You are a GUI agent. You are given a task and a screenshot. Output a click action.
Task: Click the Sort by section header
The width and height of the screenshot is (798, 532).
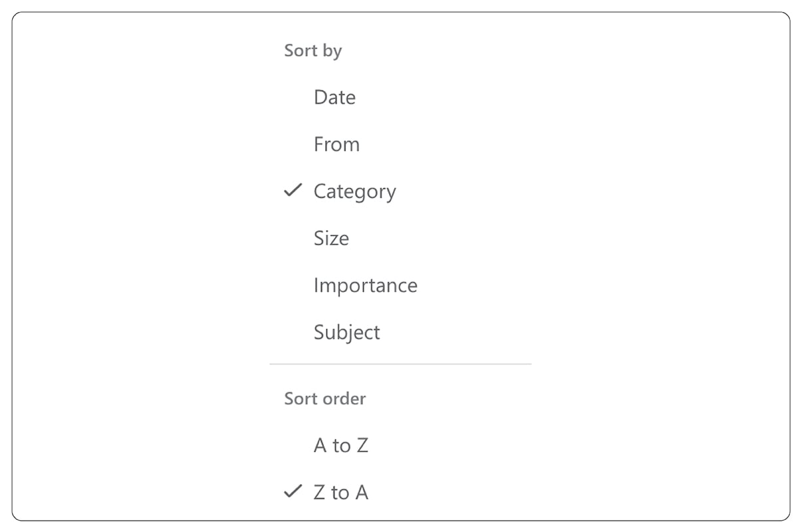(313, 50)
